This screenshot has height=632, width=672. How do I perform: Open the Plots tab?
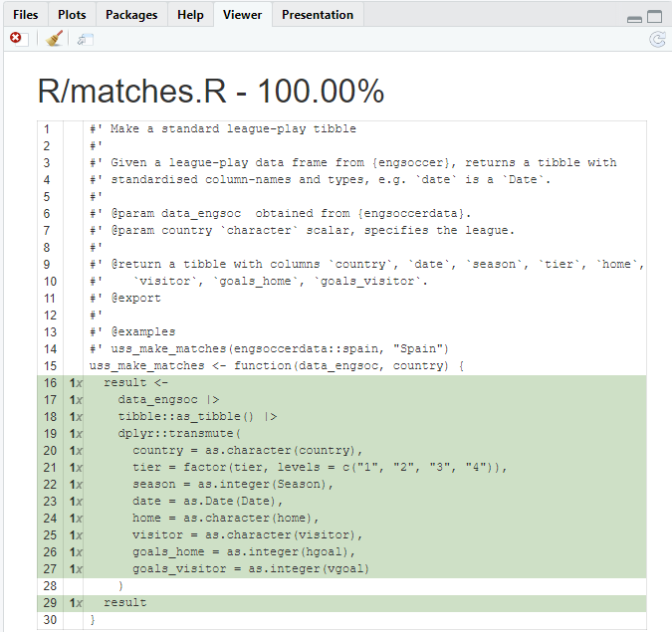(72, 15)
